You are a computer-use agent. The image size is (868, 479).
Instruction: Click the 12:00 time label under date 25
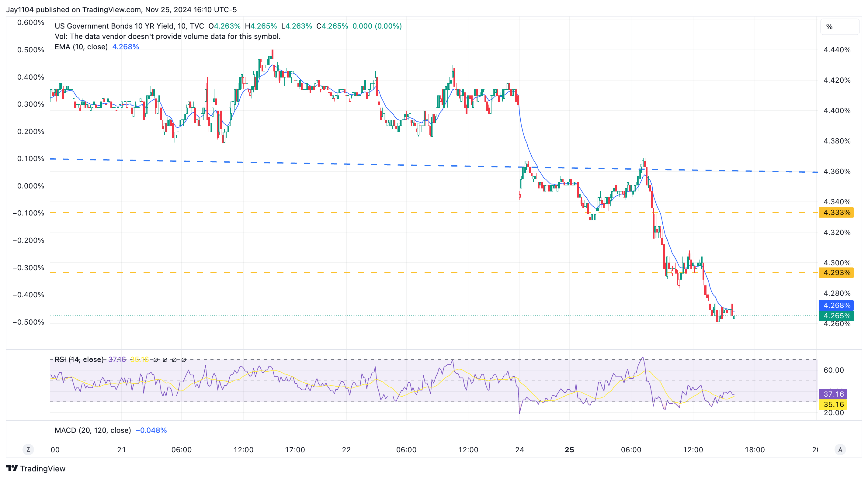pos(693,450)
